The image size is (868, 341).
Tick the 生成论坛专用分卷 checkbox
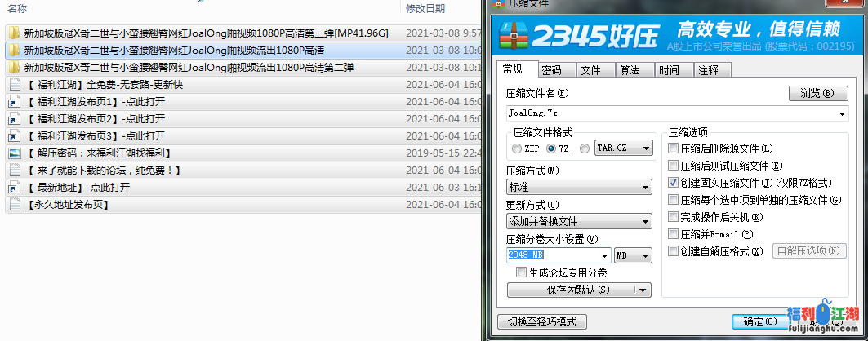521,272
